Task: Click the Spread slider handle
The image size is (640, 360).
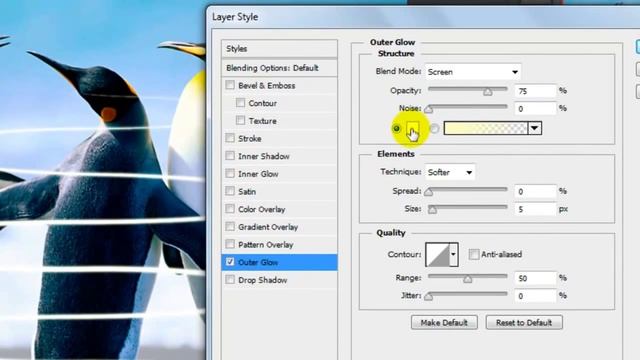Action: pos(429,192)
